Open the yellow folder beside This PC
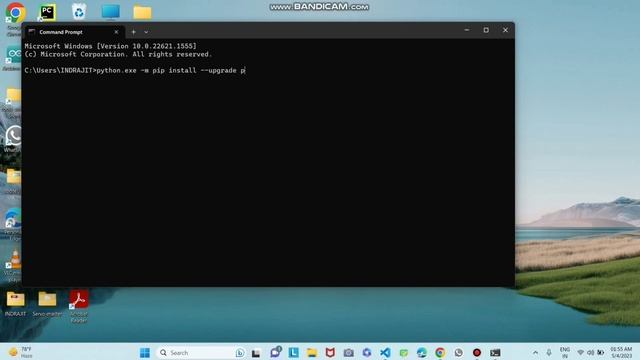The width and height of the screenshot is (640, 360). pyautogui.click(x=142, y=12)
